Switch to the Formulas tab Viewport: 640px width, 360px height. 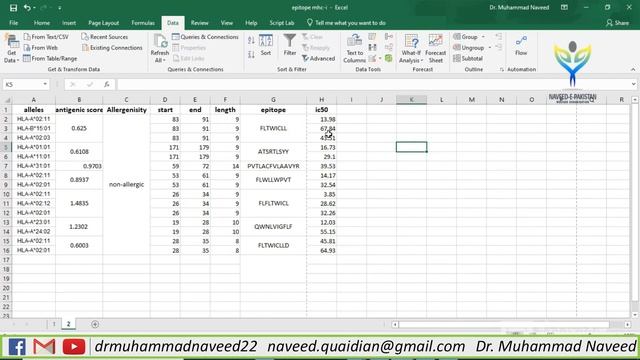point(143,23)
